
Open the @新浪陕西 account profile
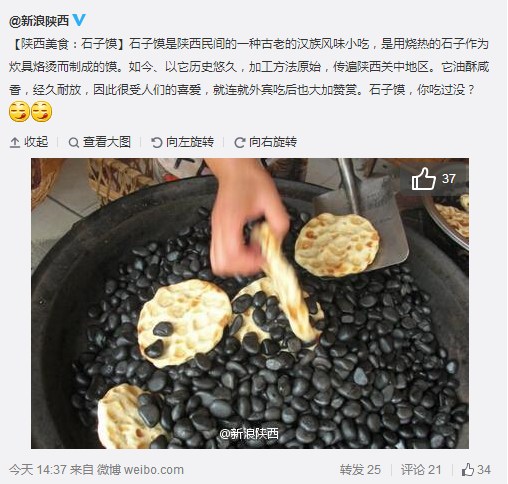click(x=39, y=21)
